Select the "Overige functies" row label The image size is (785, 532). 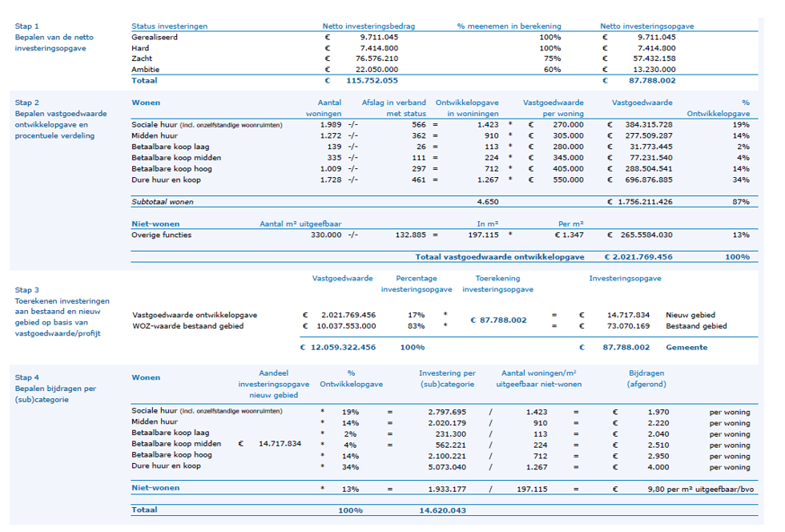[x=161, y=235]
